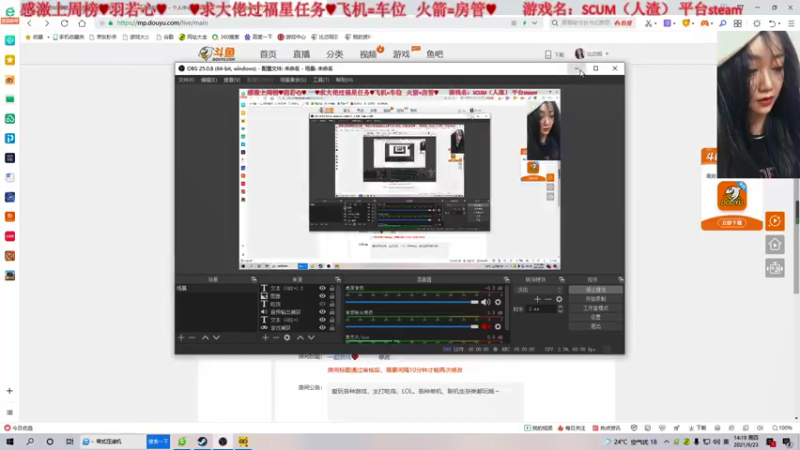Toggle visibility of 图像 source

point(322,296)
